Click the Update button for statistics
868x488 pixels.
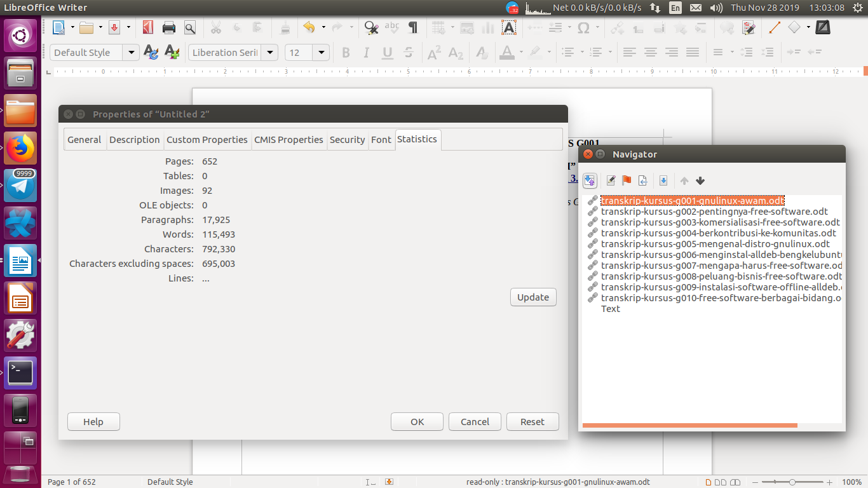click(x=533, y=297)
